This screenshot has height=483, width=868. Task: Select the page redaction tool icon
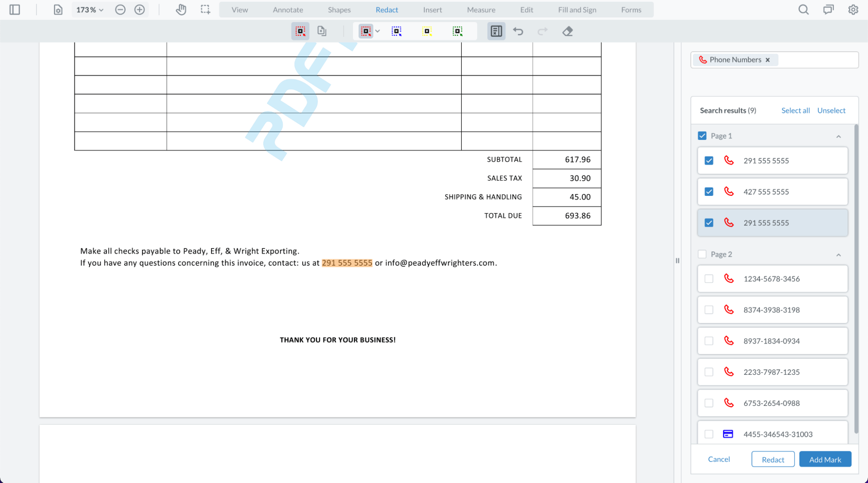point(322,31)
